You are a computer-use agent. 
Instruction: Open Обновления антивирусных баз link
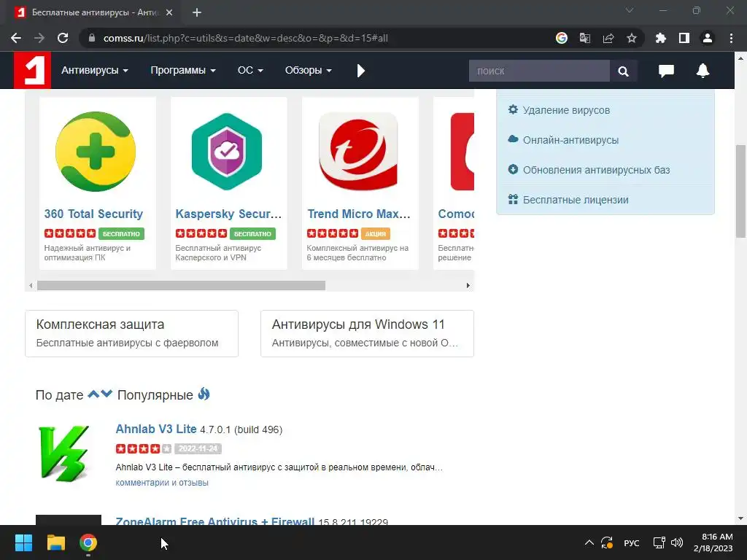596,170
